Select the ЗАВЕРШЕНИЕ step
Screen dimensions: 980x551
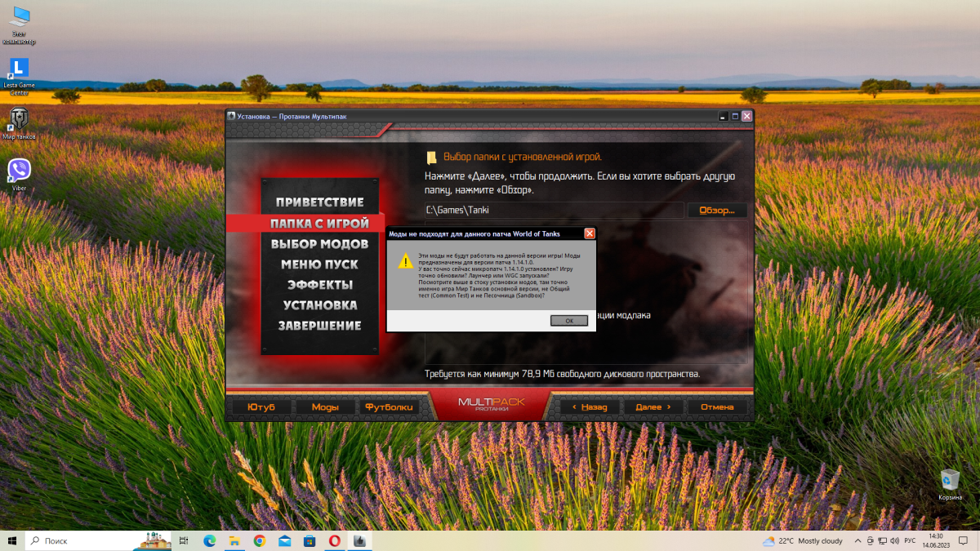click(319, 326)
